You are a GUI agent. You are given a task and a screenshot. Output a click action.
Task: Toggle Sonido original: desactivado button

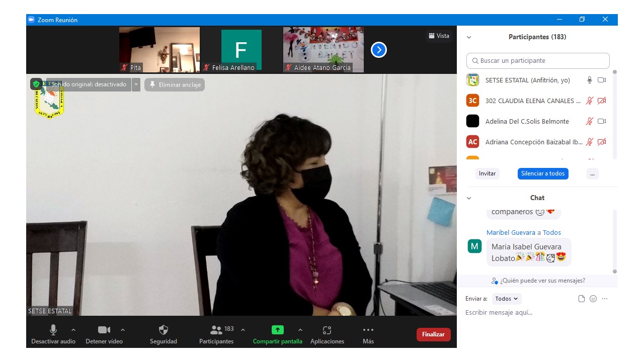[x=89, y=84]
